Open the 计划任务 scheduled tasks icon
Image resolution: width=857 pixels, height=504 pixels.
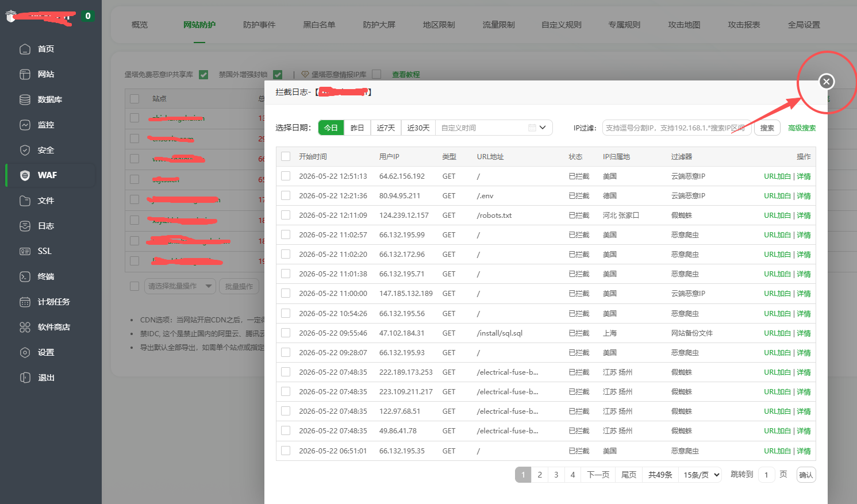[25, 302]
